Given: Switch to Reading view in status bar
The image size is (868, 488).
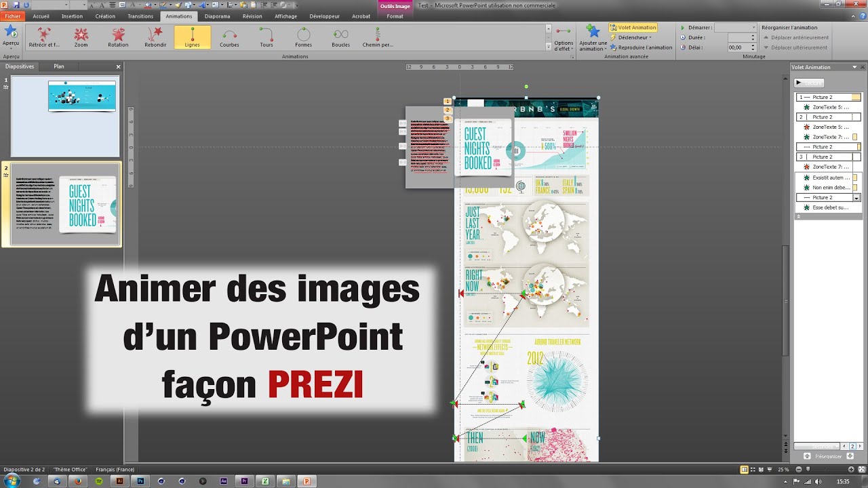Looking at the screenshot, I should pyautogui.click(x=762, y=469).
